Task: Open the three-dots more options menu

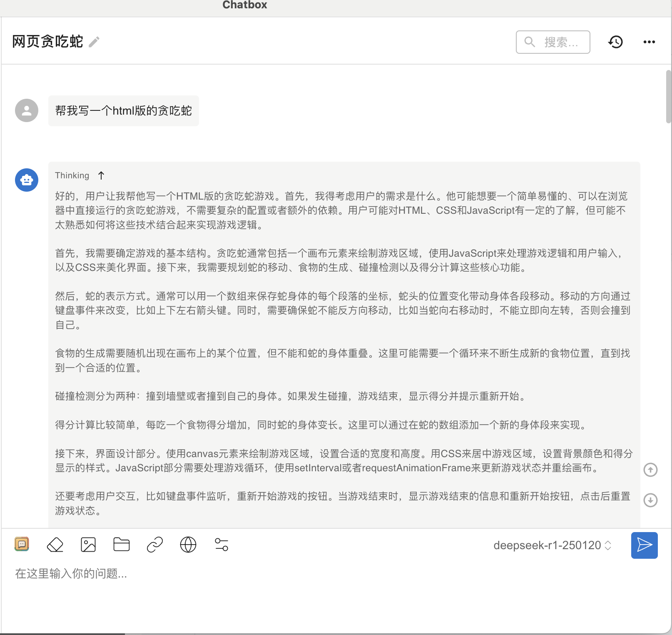Action: point(649,42)
